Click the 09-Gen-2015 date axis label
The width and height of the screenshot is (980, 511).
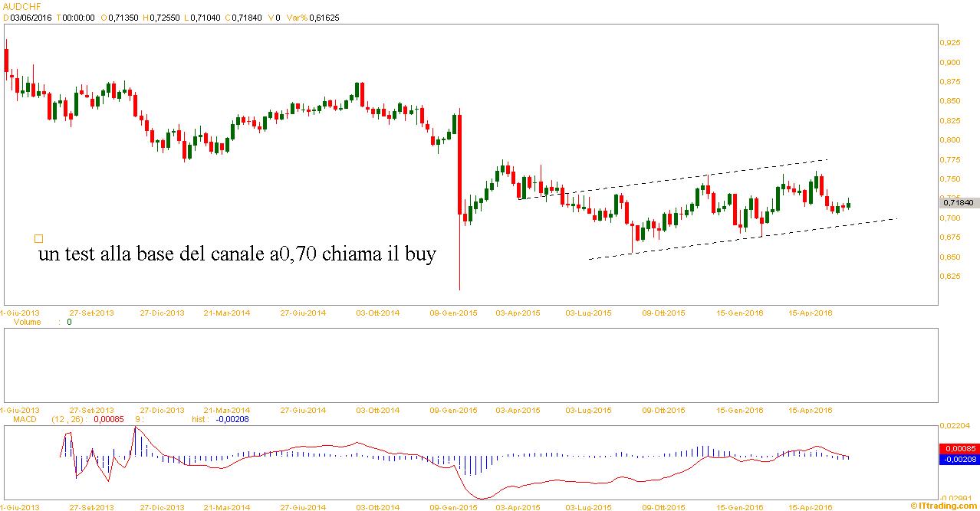coord(455,313)
